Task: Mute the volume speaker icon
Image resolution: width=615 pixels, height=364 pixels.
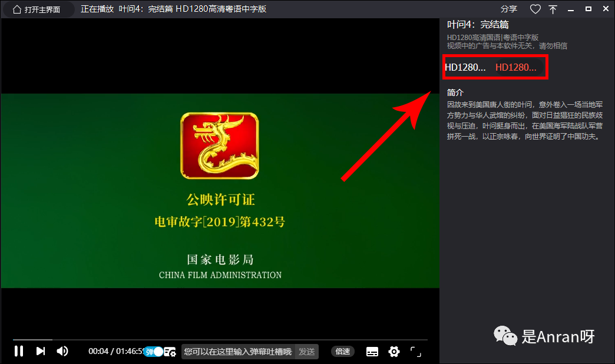Action: pos(62,351)
